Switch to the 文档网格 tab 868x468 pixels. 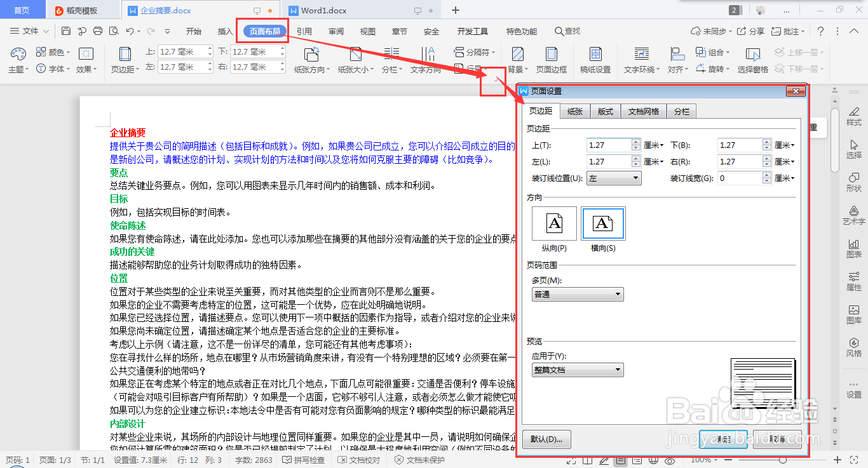tap(644, 112)
